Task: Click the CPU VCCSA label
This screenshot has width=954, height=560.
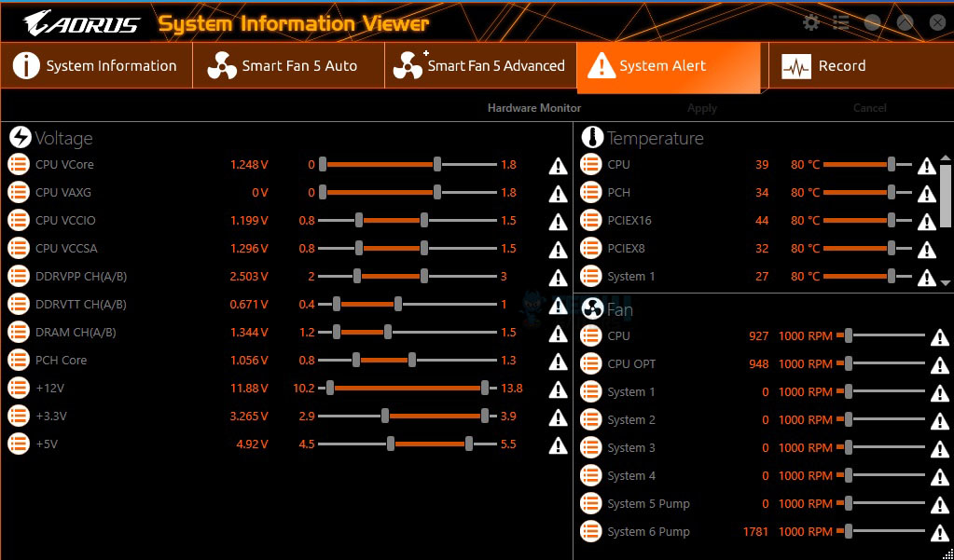Action: coord(66,248)
